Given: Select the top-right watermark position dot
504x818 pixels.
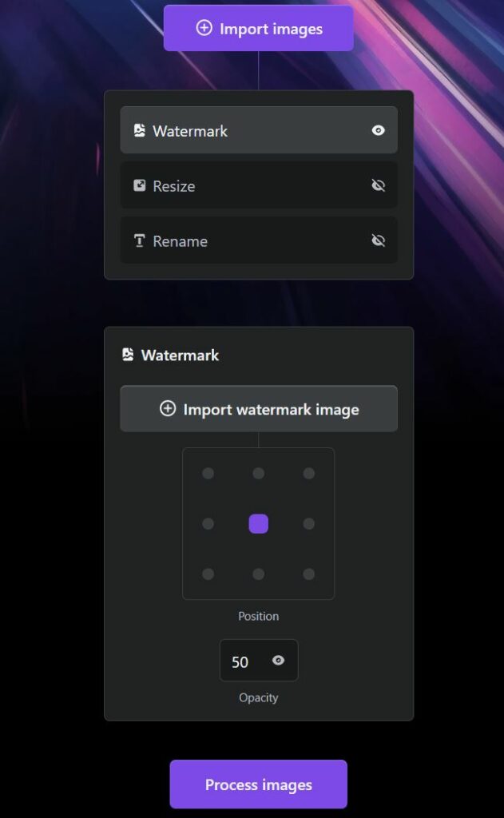Looking at the screenshot, I should (308, 473).
